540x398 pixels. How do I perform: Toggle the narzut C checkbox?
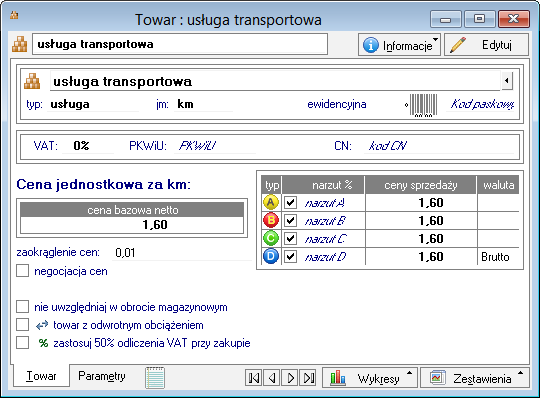pyautogui.click(x=290, y=238)
